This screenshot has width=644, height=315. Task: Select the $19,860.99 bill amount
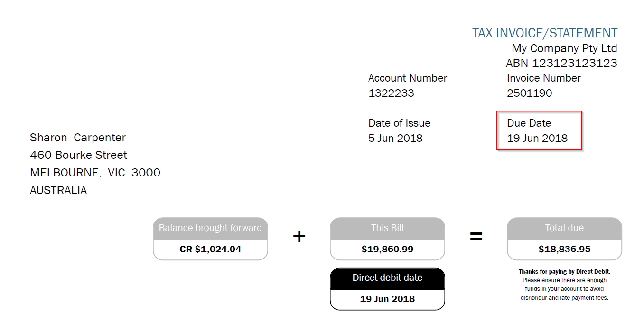pos(387,249)
